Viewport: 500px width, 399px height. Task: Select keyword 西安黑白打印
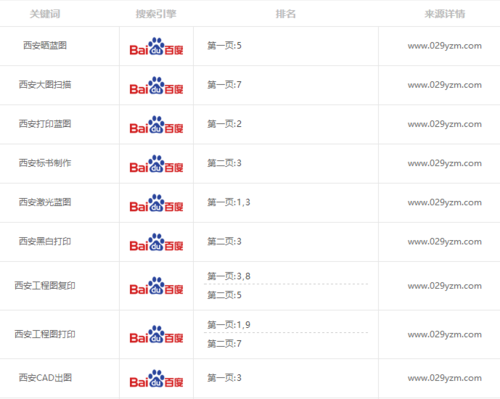pos(45,241)
